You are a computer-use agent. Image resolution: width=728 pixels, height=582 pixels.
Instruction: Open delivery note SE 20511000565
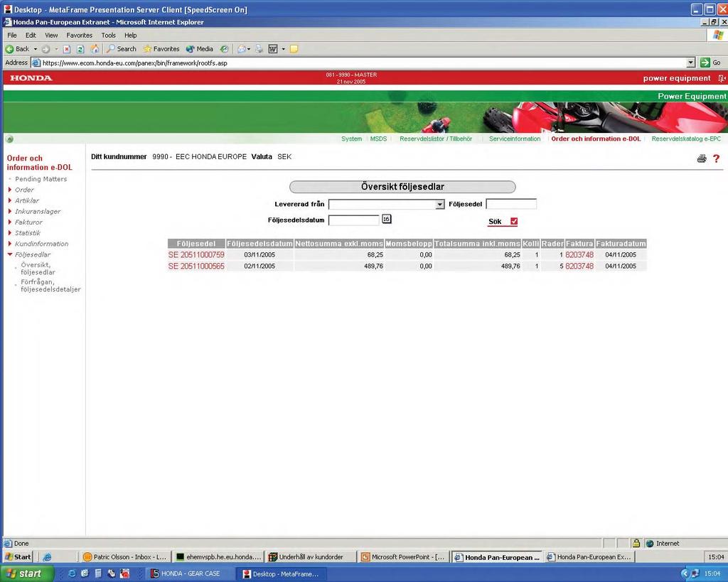(x=196, y=266)
